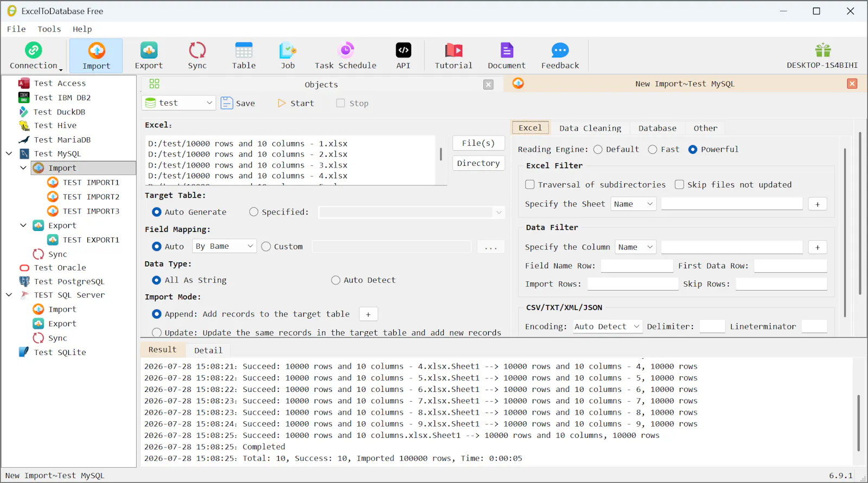Select Custom field mapping
This screenshot has height=483, width=868.
(x=266, y=246)
